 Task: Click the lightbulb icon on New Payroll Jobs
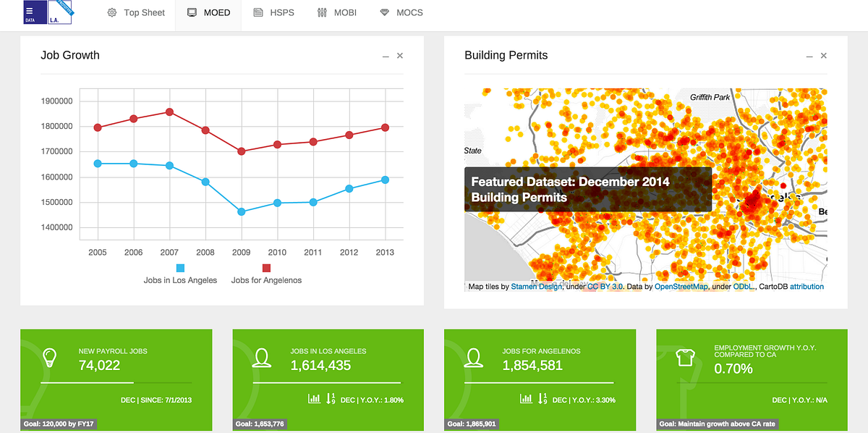(x=50, y=358)
